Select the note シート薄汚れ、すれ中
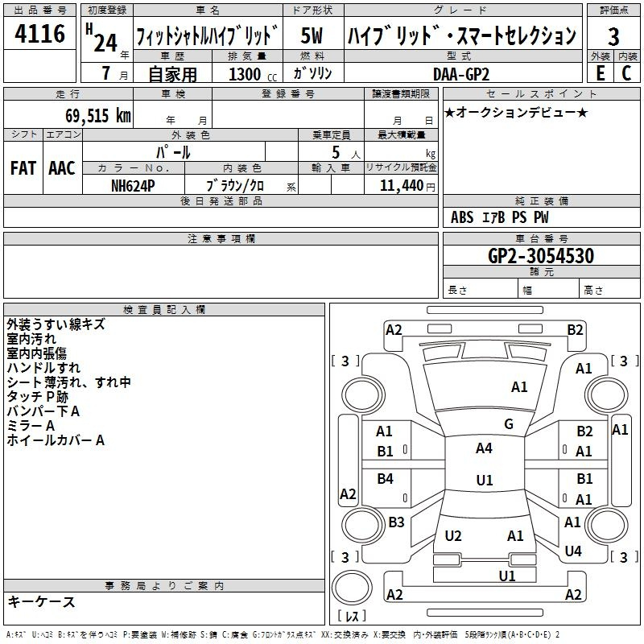Screen dimensions: 644x644 pyautogui.click(x=69, y=382)
